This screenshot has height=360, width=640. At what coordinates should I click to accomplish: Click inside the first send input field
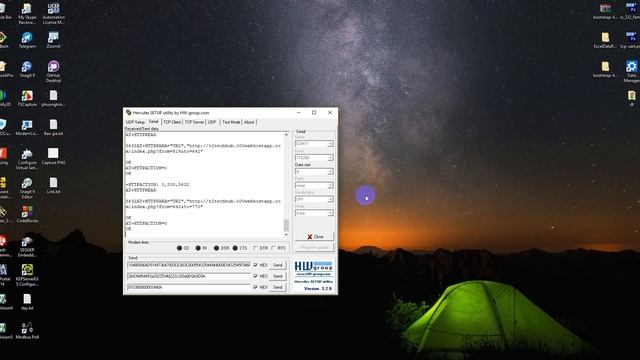coord(189,265)
